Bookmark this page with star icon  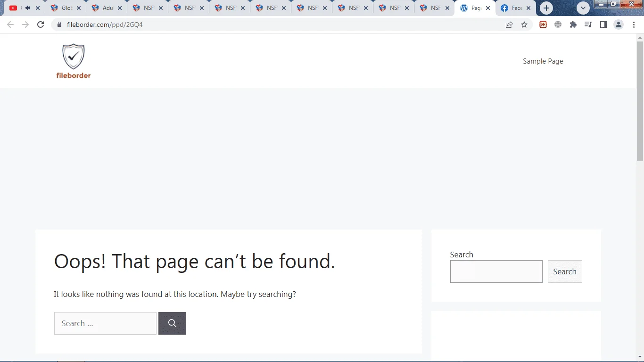pyautogui.click(x=524, y=25)
